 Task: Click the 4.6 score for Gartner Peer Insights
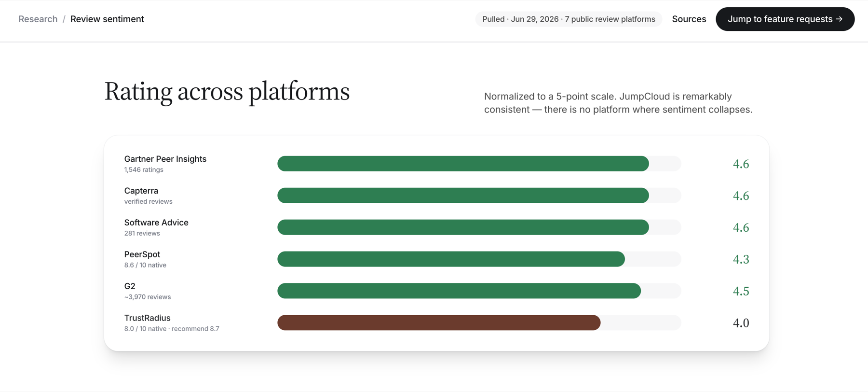[x=741, y=164]
